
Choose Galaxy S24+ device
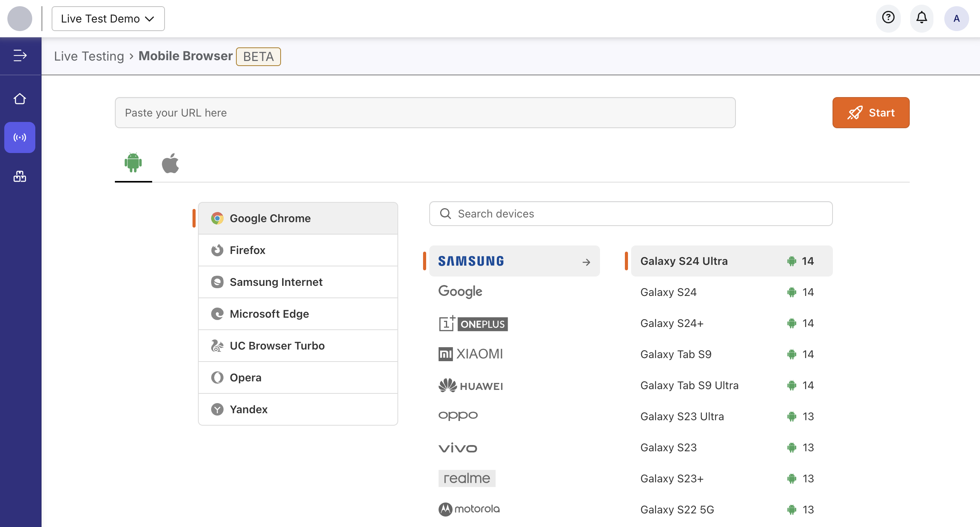coord(732,323)
